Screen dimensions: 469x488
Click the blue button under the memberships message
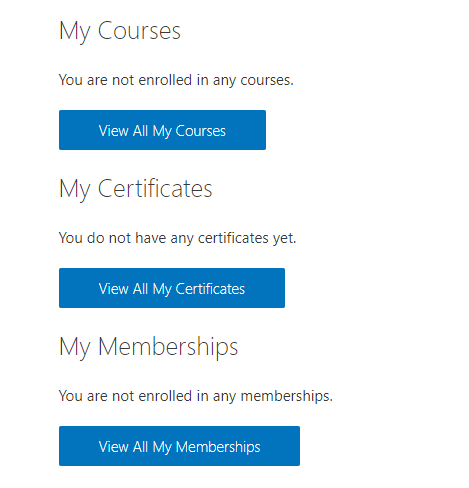click(179, 446)
